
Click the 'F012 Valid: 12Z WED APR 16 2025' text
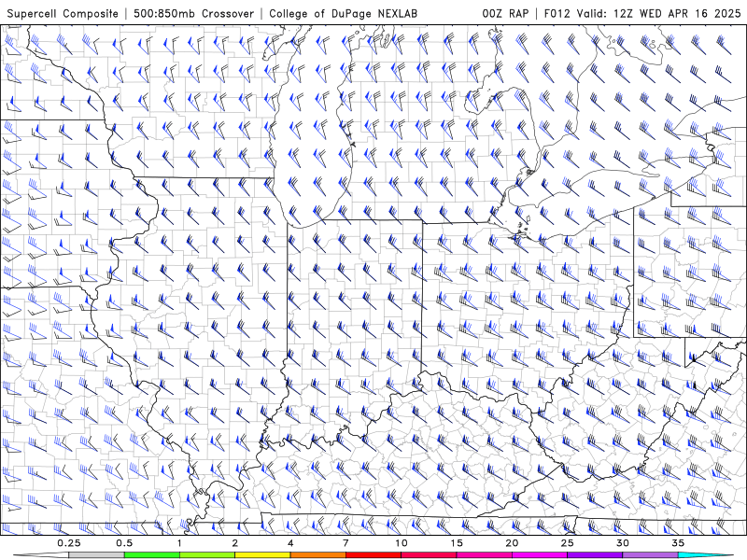tap(642, 14)
